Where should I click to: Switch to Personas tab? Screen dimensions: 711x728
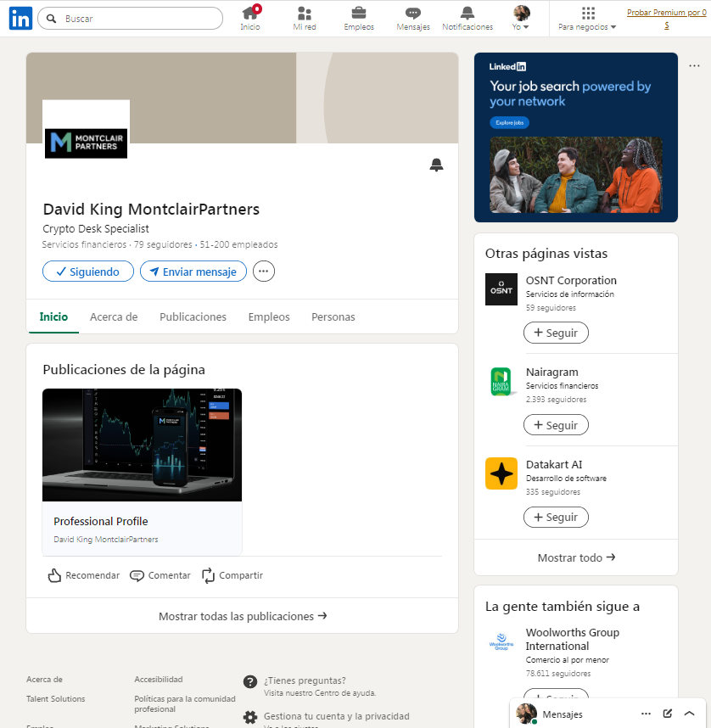click(333, 317)
